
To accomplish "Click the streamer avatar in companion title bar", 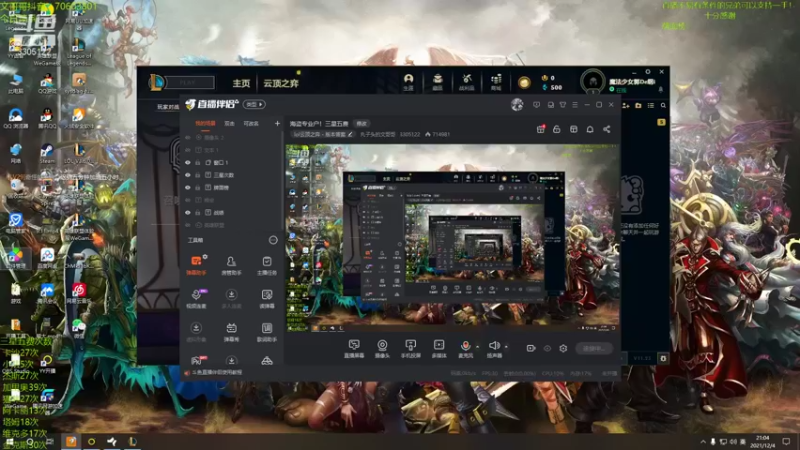I will coord(517,105).
